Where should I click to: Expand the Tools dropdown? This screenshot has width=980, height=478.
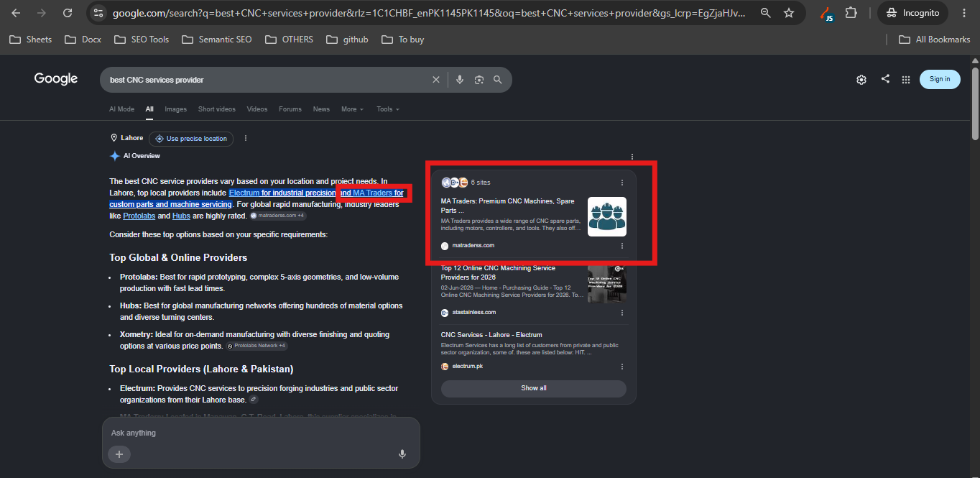388,109
